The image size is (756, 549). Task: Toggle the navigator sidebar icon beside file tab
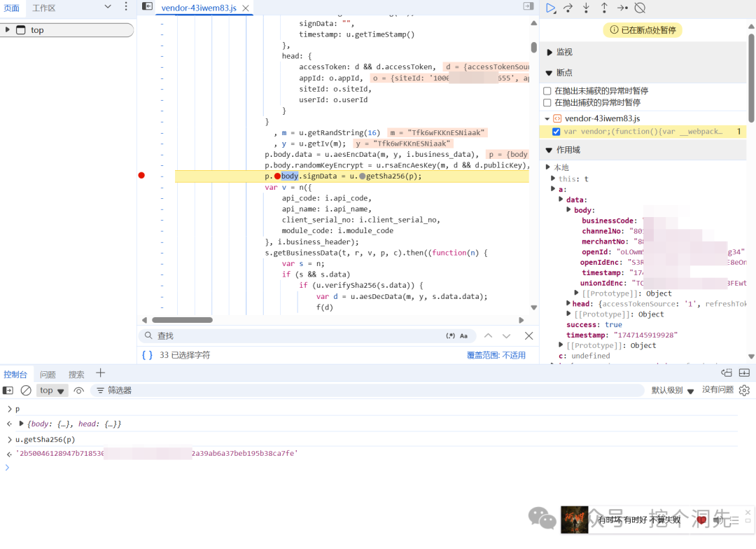(147, 6)
